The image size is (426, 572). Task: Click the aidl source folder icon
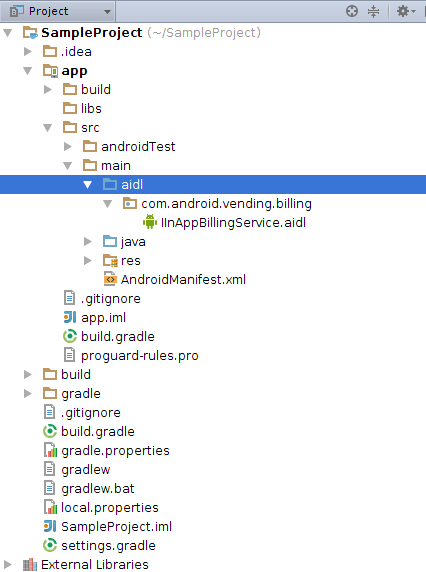110,184
